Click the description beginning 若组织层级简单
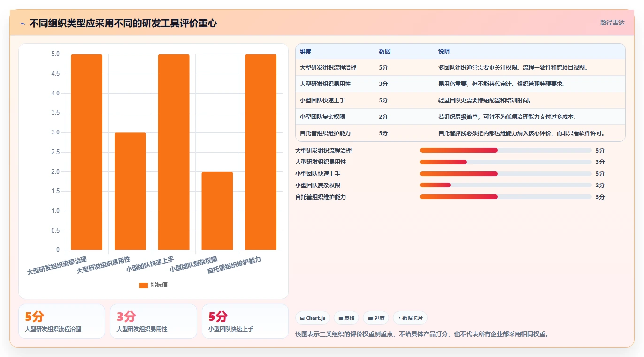This screenshot has width=644, height=357. (507, 117)
